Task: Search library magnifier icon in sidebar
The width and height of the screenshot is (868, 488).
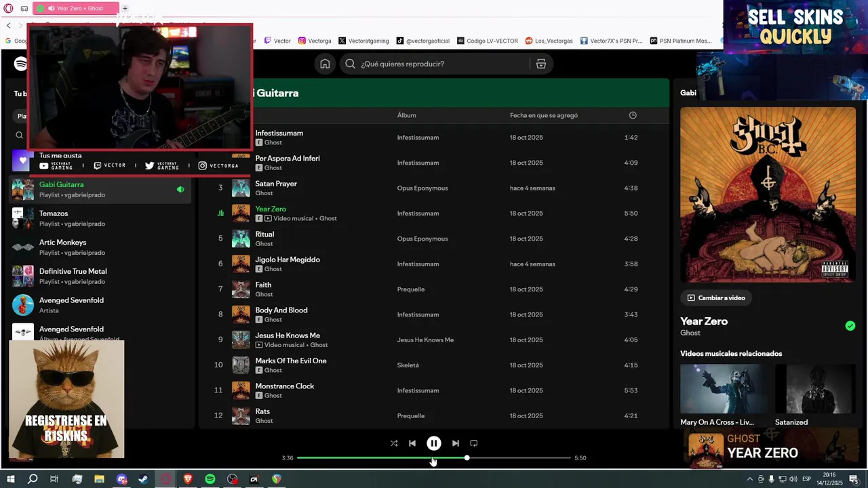Action: [19, 135]
